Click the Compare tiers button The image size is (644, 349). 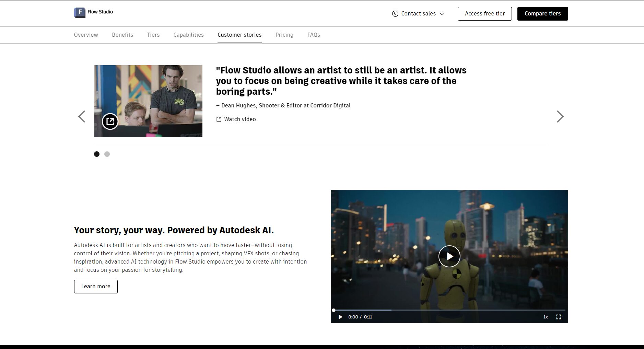tap(542, 14)
